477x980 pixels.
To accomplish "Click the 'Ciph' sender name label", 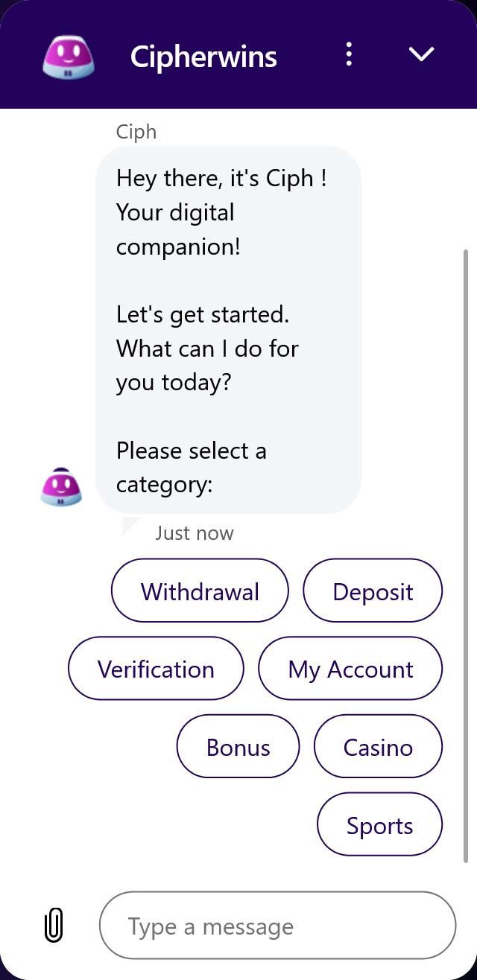I will click(136, 132).
